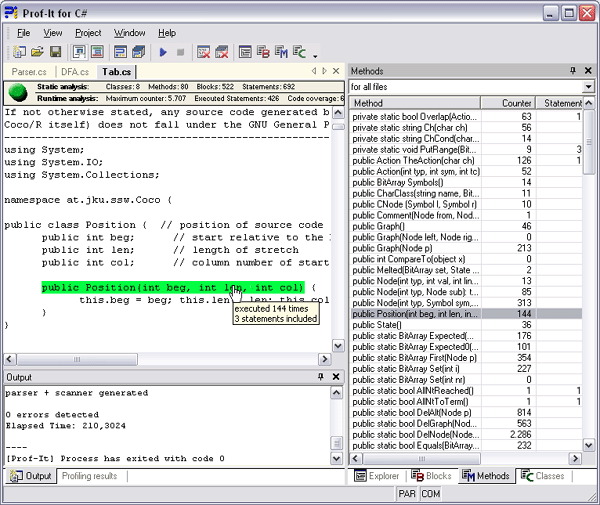Click the gray Stop square button
Screen dimensions: 600x505
[181, 52]
